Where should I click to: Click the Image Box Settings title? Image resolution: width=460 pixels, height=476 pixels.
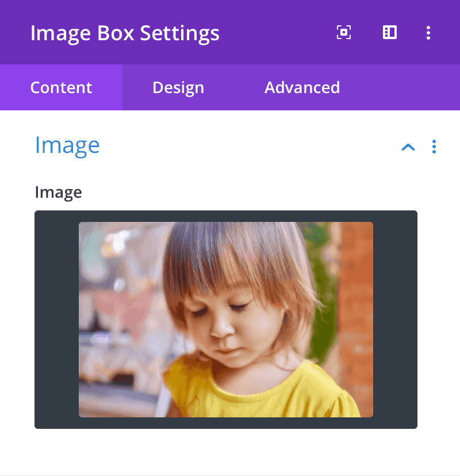(x=125, y=33)
